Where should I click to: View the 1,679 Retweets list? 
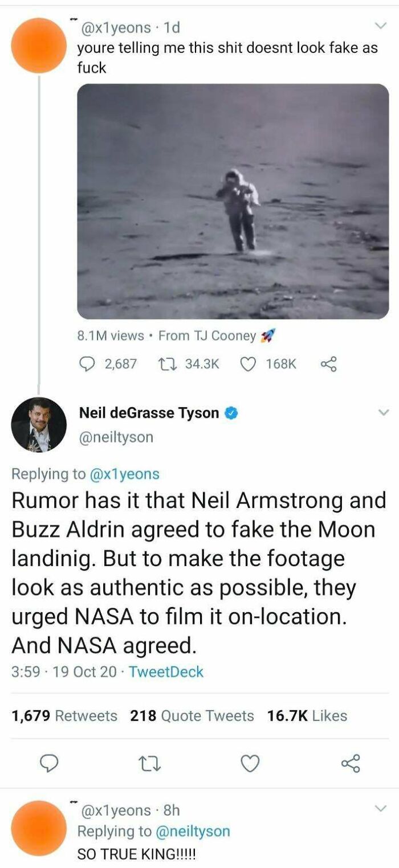pyautogui.click(x=64, y=715)
